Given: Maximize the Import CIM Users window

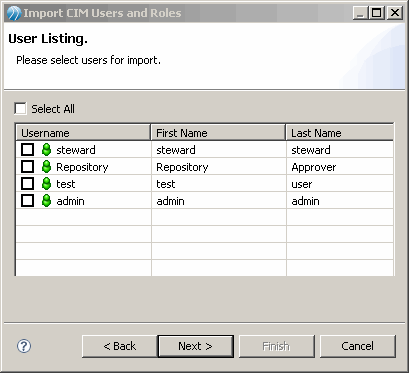Looking at the screenshot, I should pyautogui.click(x=377, y=13).
